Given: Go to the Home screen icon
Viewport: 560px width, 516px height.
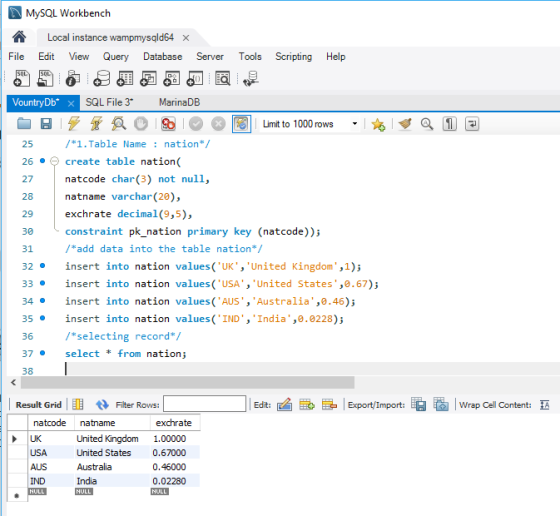Looking at the screenshot, I should [19, 37].
